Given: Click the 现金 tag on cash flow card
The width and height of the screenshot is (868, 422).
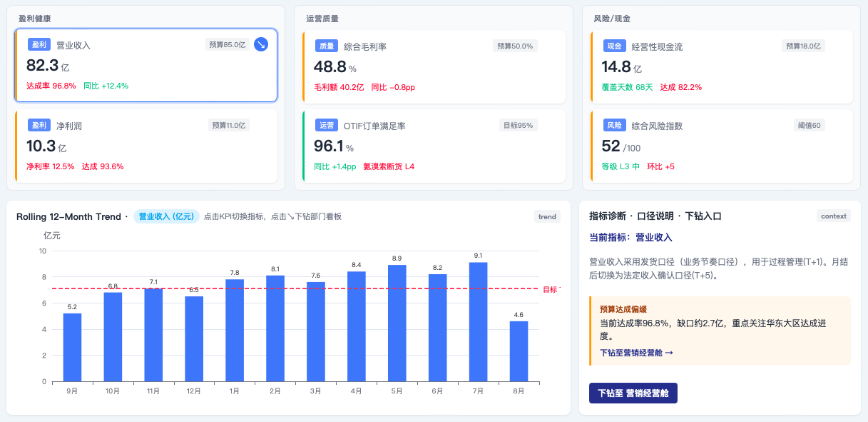Looking at the screenshot, I should coord(614,46).
